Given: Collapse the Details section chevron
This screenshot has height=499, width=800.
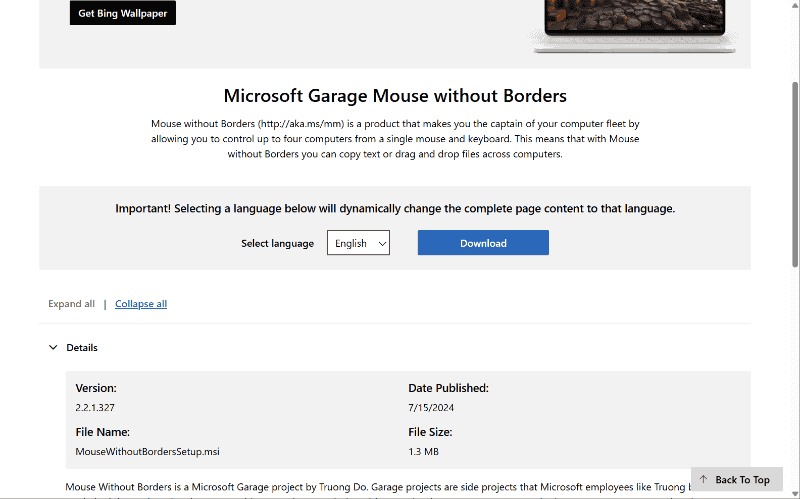Looking at the screenshot, I should pos(53,347).
